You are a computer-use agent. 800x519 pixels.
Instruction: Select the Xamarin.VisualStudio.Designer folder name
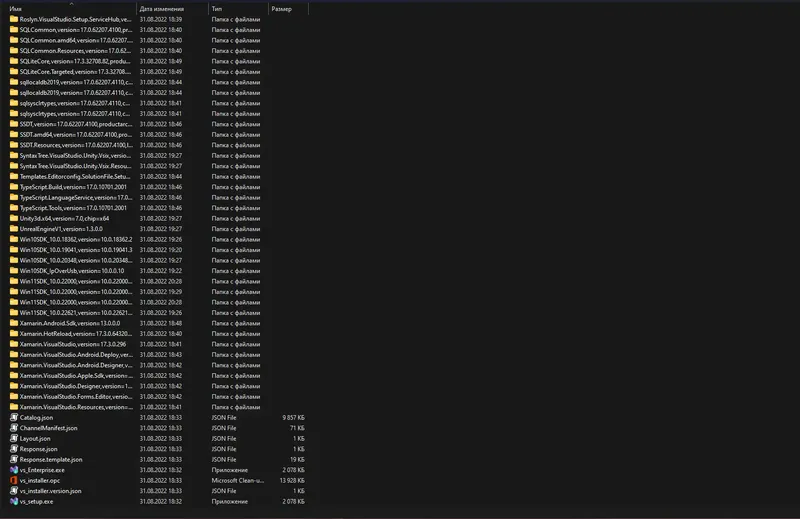point(76,386)
